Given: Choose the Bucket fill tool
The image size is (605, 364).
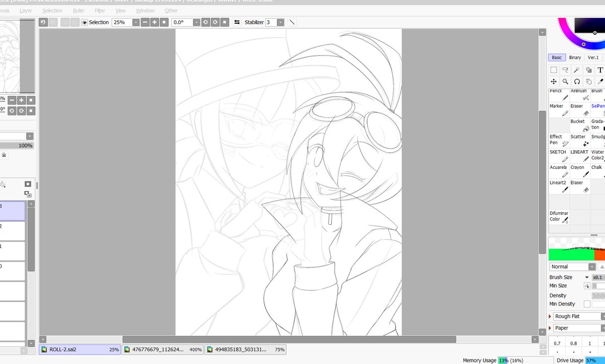Looking at the screenshot, I should 580,126.
